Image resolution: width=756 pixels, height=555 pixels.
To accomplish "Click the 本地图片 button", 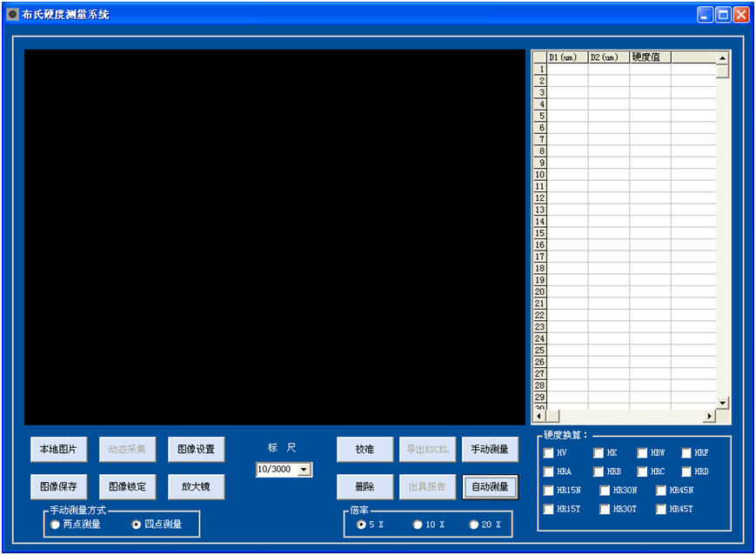I will click(58, 450).
